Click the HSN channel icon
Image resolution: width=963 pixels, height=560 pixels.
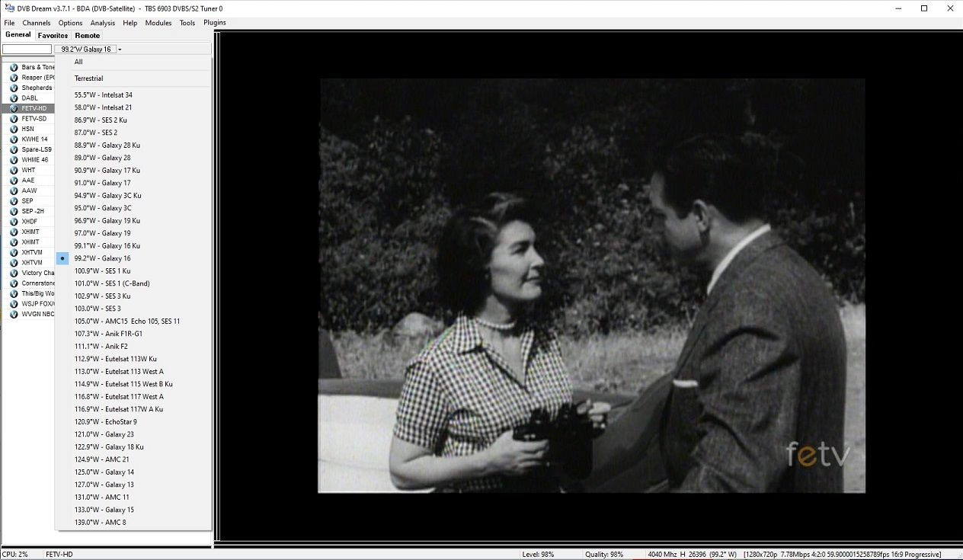coord(14,129)
